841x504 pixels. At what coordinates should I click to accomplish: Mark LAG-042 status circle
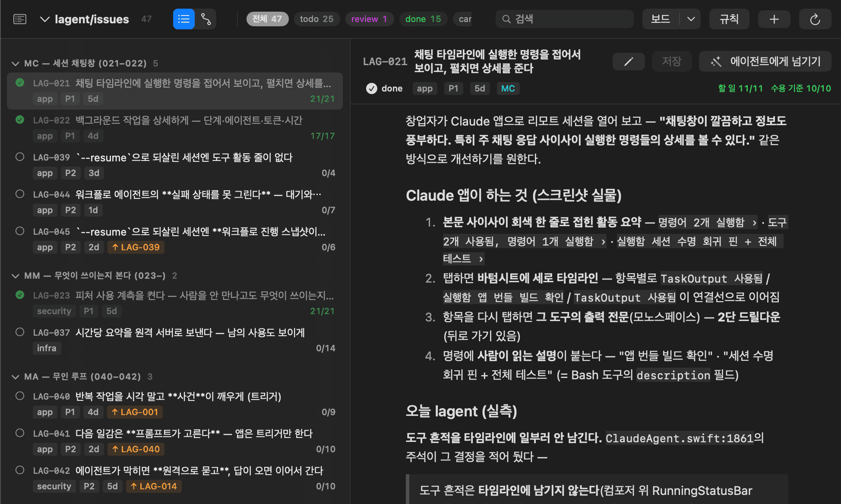point(20,470)
